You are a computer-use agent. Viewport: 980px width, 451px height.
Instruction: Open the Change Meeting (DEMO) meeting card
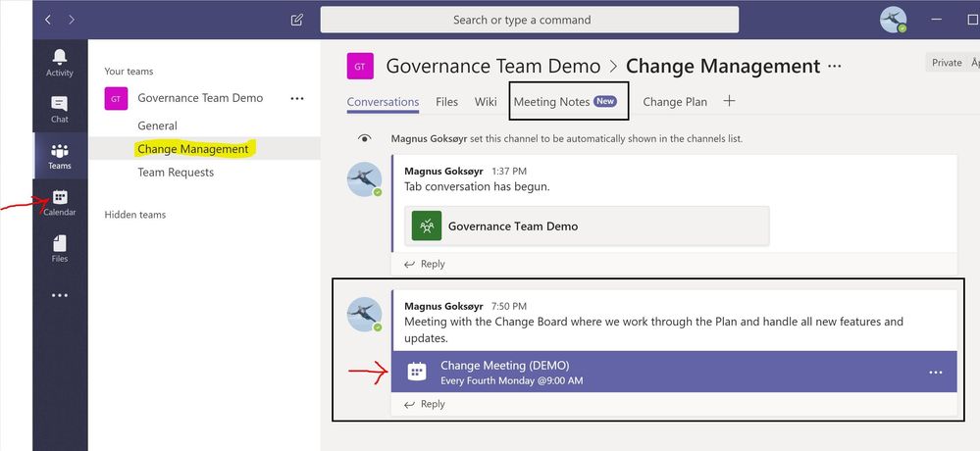674,372
